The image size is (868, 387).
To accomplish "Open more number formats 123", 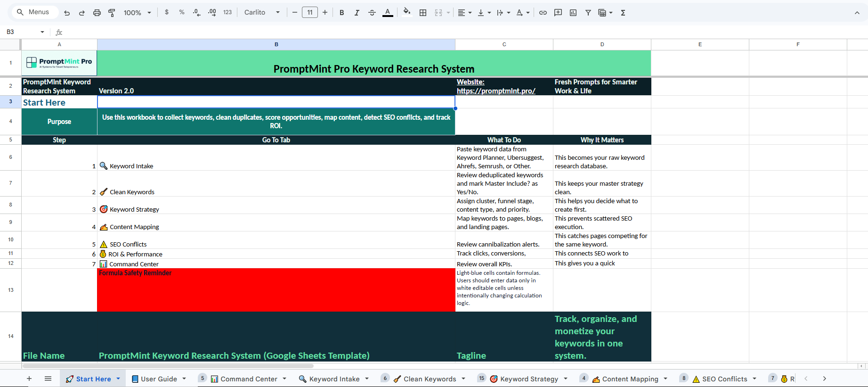I will [227, 12].
